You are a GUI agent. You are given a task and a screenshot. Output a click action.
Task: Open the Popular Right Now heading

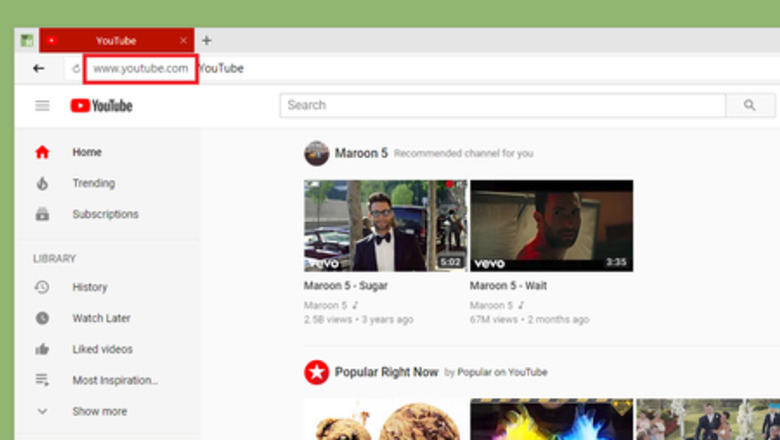(387, 372)
